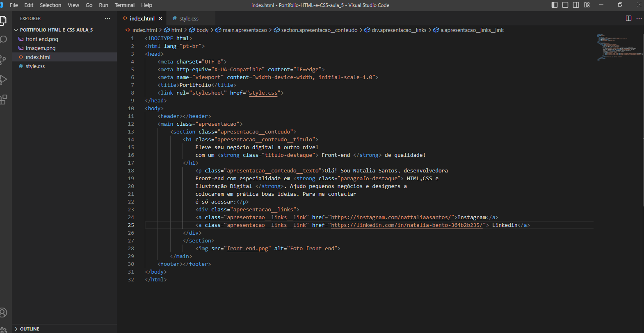644x333 pixels.
Task: Open Imagem.png in Explorer
Action: [64, 48]
